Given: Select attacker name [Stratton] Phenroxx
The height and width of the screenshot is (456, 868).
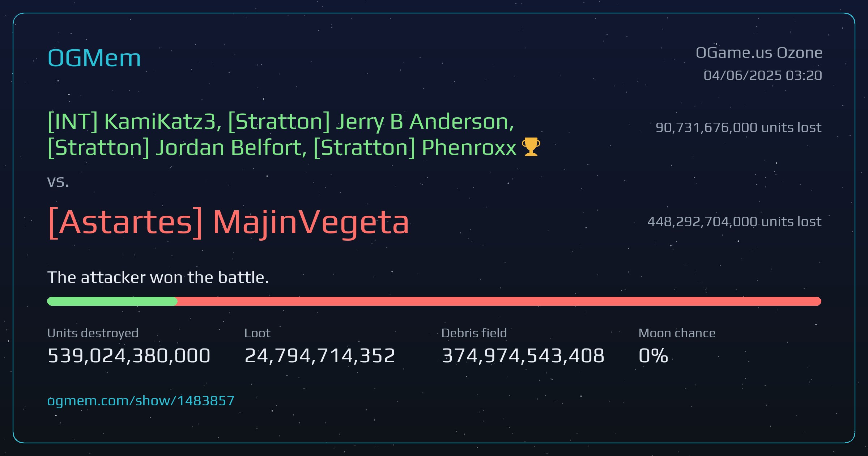Looking at the screenshot, I should coord(415,148).
